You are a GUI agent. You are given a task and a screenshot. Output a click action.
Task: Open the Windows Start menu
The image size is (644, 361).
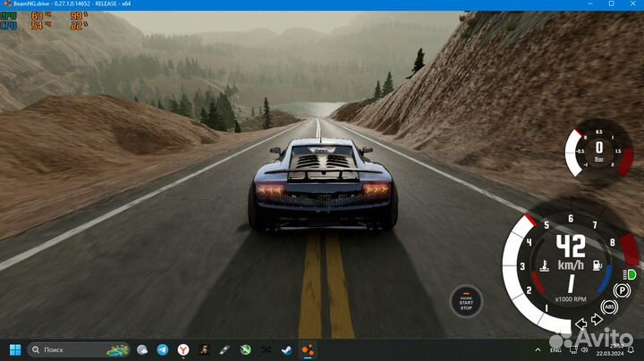coord(15,350)
